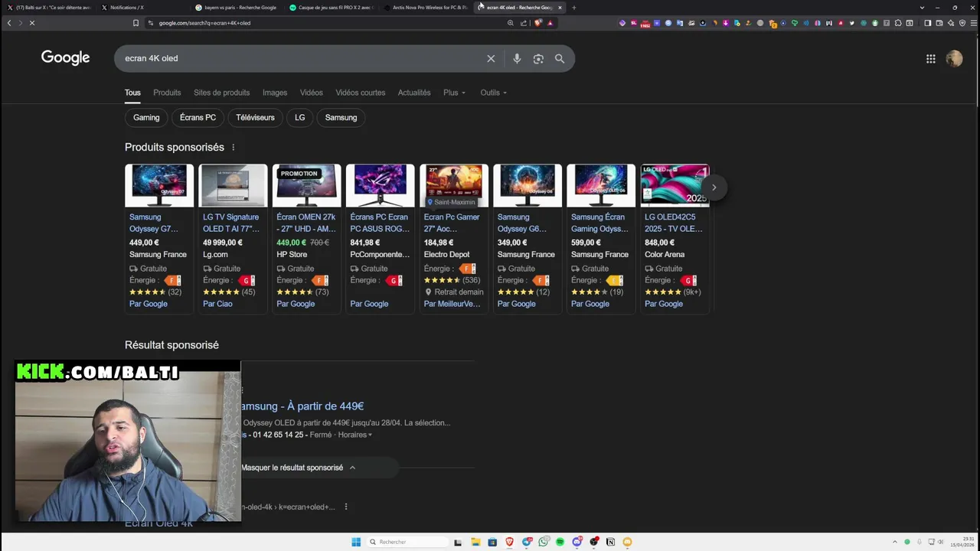The height and width of the screenshot is (551, 980).
Task: Click the browser address bar URL
Action: 204,23
